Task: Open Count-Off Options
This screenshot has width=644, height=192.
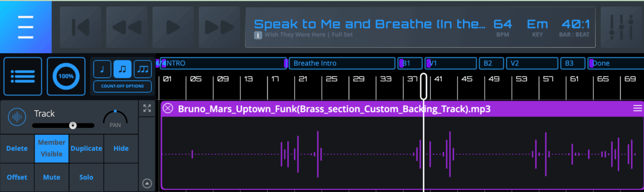Action: [122, 86]
